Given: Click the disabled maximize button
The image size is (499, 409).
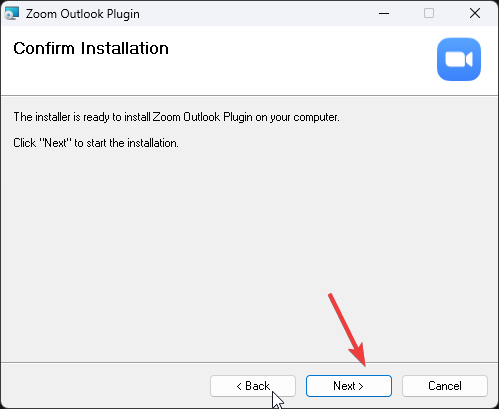Looking at the screenshot, I should click(x=429, y=14).
